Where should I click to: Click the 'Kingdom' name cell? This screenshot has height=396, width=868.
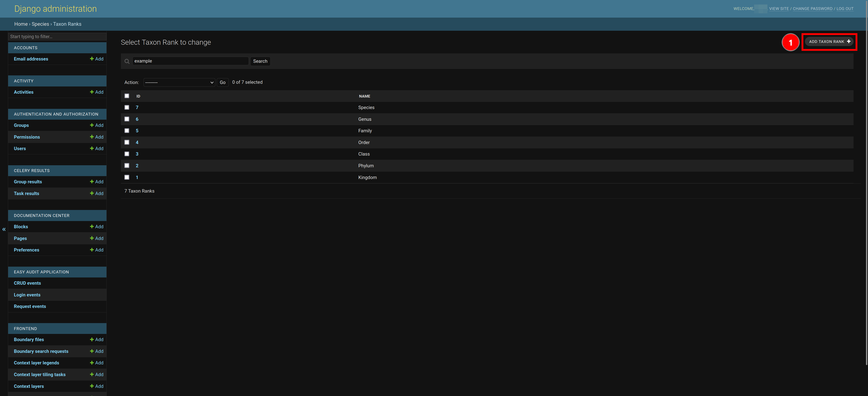[367, 178]
